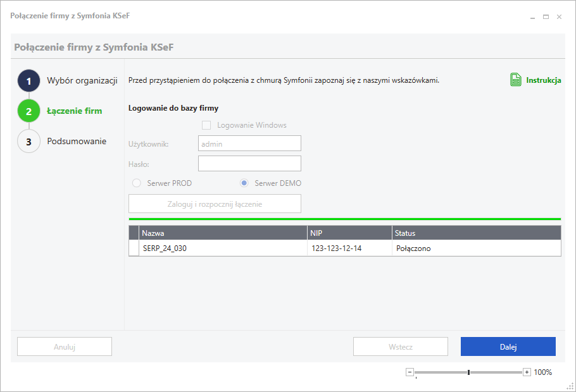Proceed with the Dalej button
This screenshot has width=576, height=392.
pyautogui.click(x=508, y=346)
